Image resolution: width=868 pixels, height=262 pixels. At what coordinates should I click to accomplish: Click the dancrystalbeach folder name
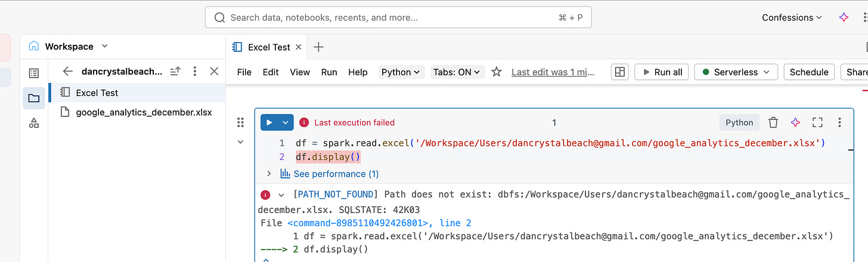122,71
